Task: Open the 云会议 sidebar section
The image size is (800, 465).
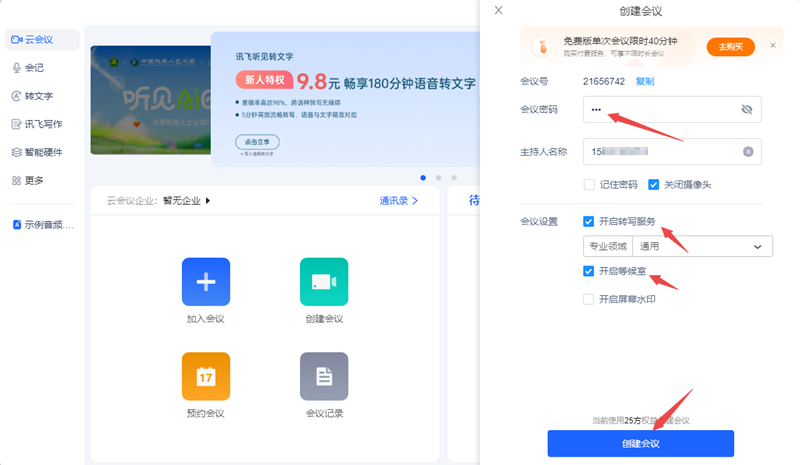Action: click(x=42, y=40)
